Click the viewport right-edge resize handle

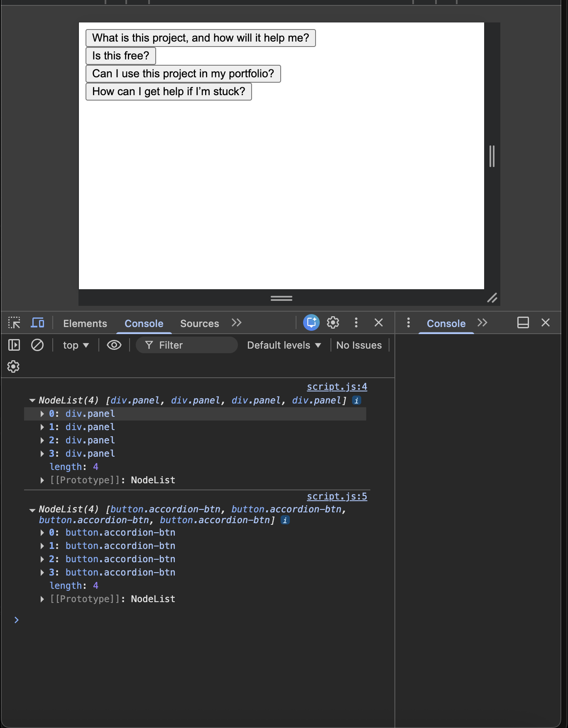492,156
